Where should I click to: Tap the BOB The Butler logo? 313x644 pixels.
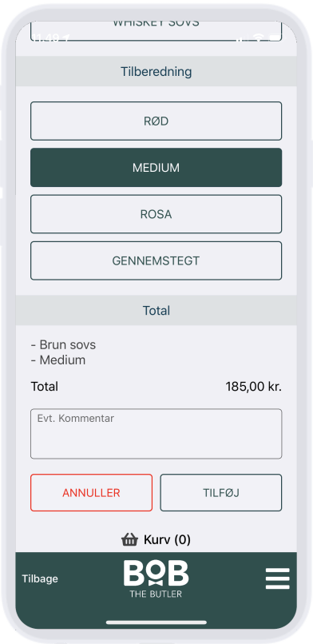(156, 579)
